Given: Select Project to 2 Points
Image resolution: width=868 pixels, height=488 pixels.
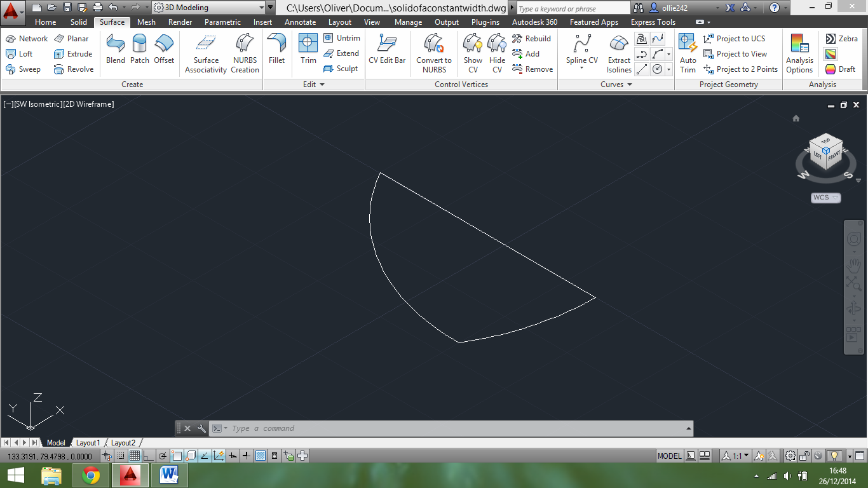Looking at the screenshot, I should tap(741, 69).
